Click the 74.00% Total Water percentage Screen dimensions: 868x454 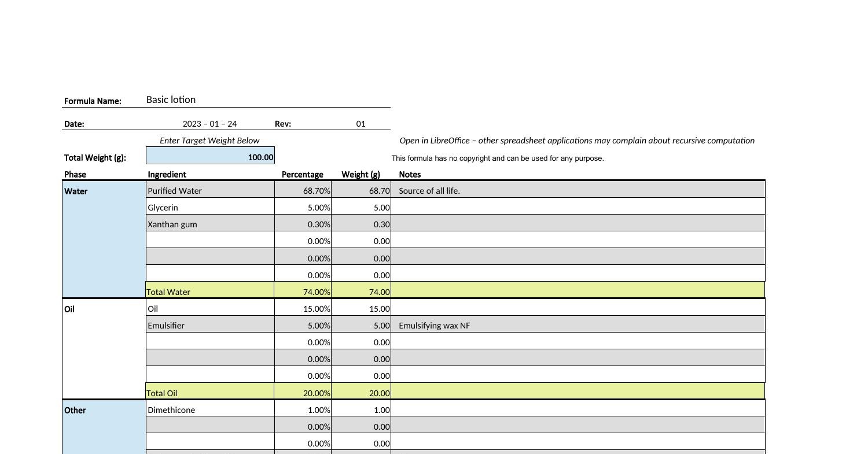click(303, 291)
